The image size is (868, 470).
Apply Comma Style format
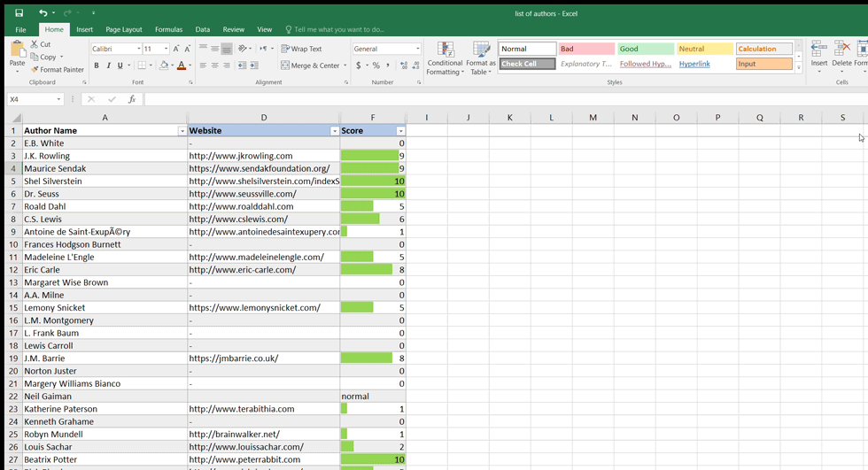(388, 65)
